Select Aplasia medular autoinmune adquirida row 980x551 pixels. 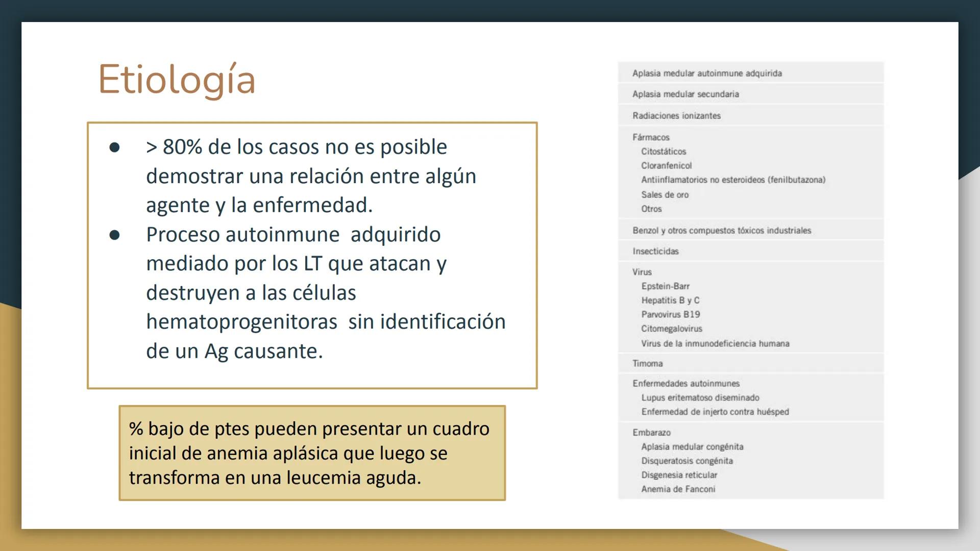(x=706, y=73)
